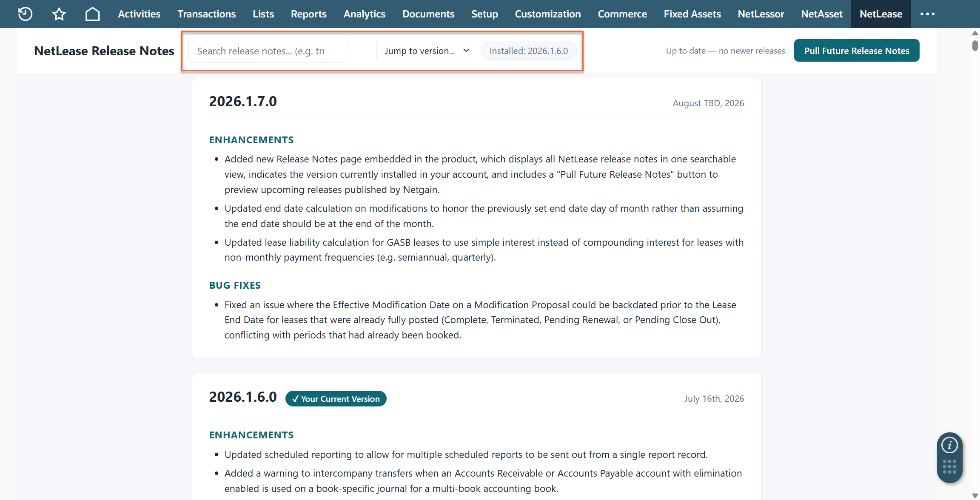
Task: Click the page scrollbar up arrow
Action: (x=975, y=33)
